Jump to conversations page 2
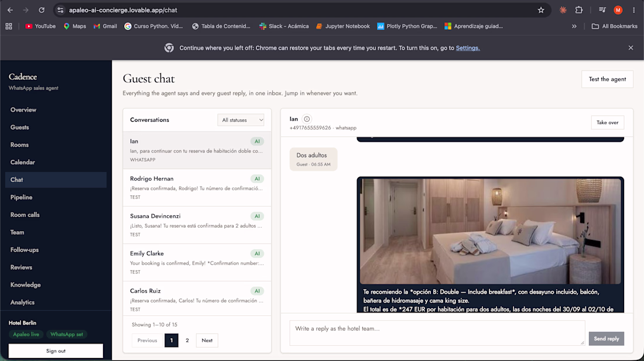 pos(187,341)
